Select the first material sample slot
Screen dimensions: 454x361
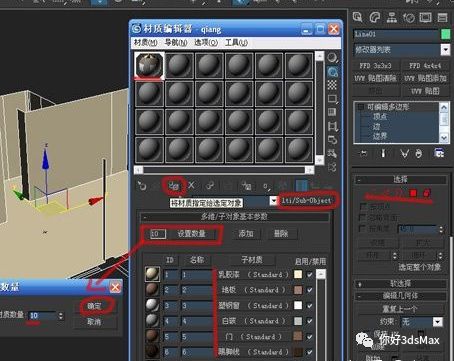(x=149, y=65)
